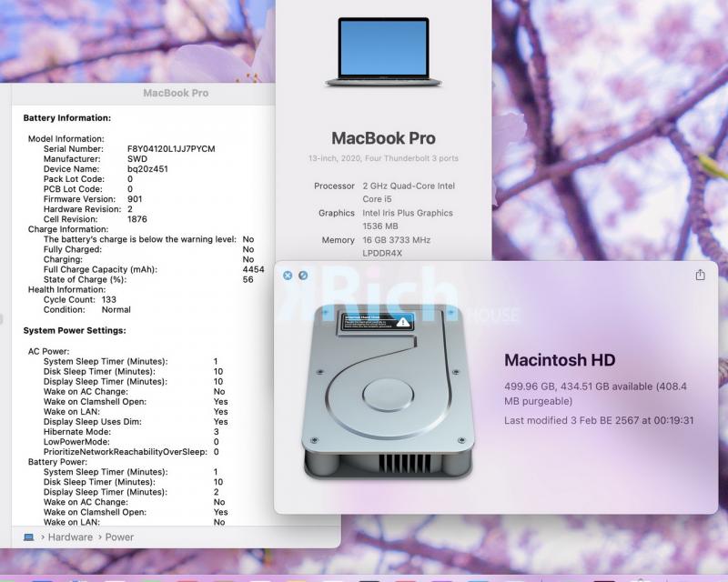Click the 'LowPowerMode:' label
The height and width of the screenshot is (582, 728).
tap(76, 442)
